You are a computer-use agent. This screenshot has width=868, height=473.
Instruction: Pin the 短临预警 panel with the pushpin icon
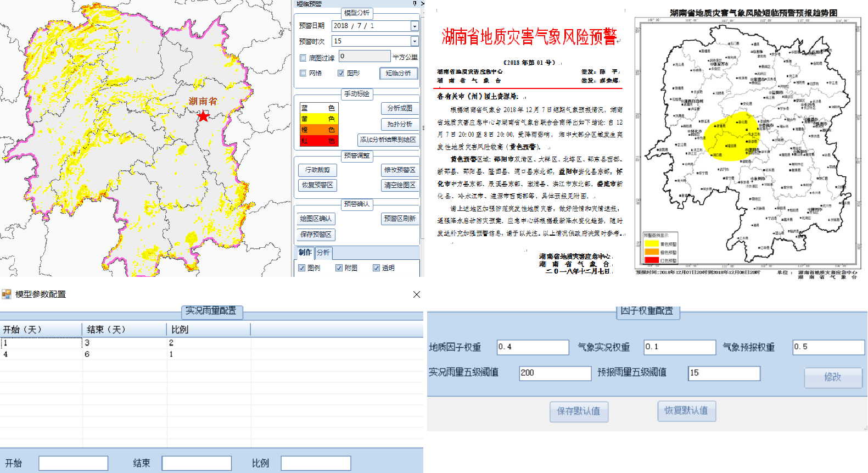click(x=415, y=4)
